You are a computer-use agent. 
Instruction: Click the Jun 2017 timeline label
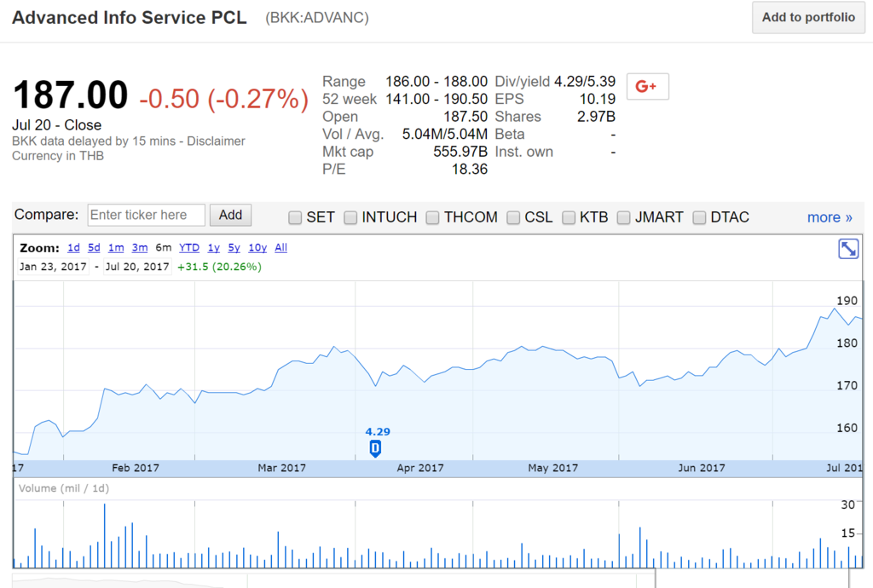pyautogui.click(x=702, y=468)
